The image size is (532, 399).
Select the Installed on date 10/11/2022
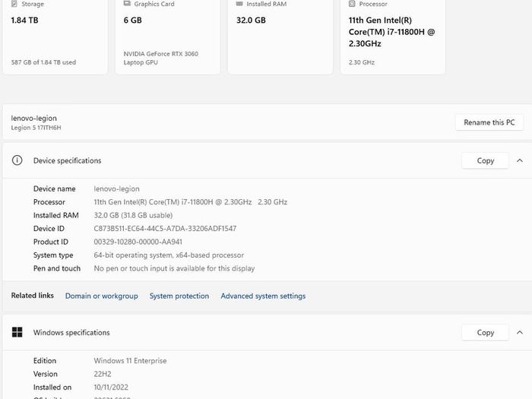(x=111, y=387)
